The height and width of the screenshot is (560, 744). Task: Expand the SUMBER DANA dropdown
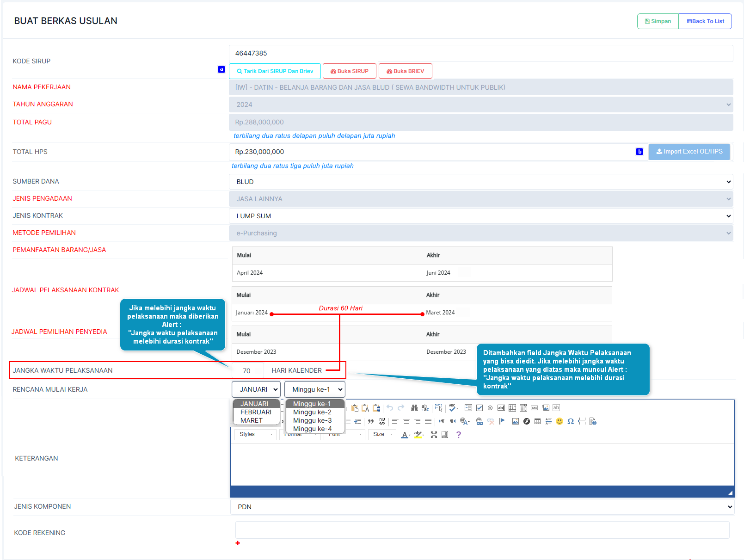[481, 182]
